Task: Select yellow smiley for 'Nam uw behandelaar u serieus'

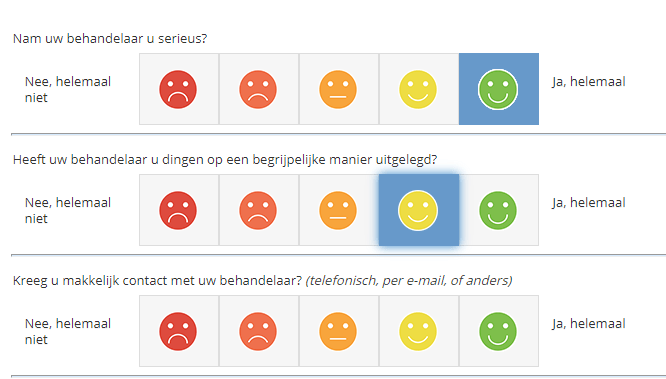Action: 418,89
